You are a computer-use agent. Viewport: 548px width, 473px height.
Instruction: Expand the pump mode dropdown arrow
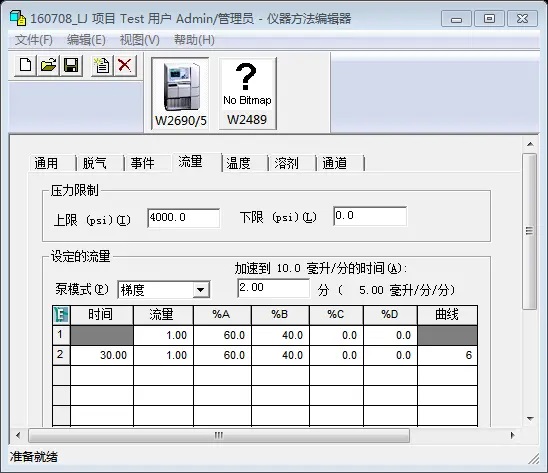(x=201, y=290)
